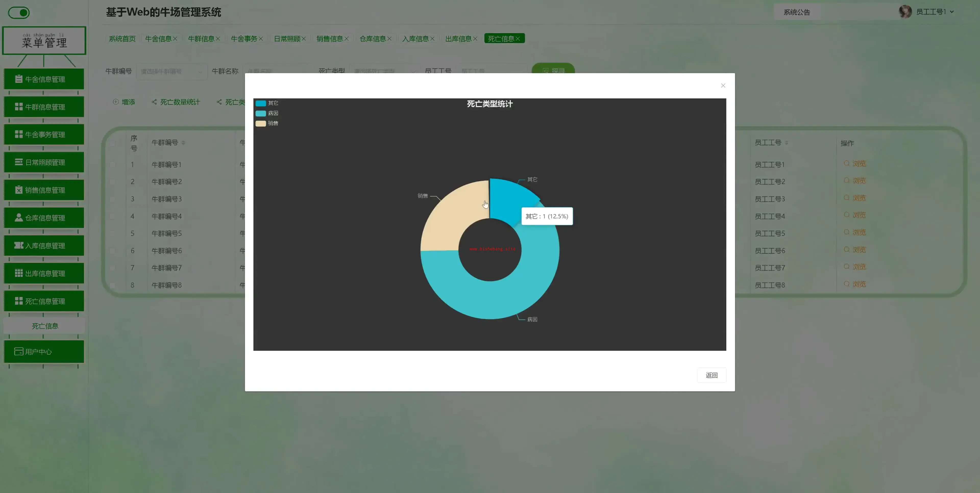This screenshot has height=493, width=980.
Task: Click the 出库信息管理 grid icon
Action: [18, 273]
